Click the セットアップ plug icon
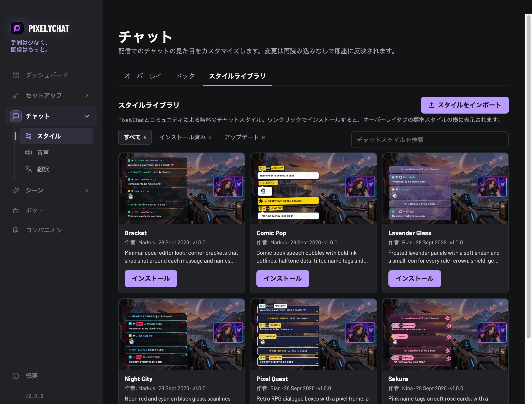The height and width of the screenshot is (404, 532). point(16,96)
